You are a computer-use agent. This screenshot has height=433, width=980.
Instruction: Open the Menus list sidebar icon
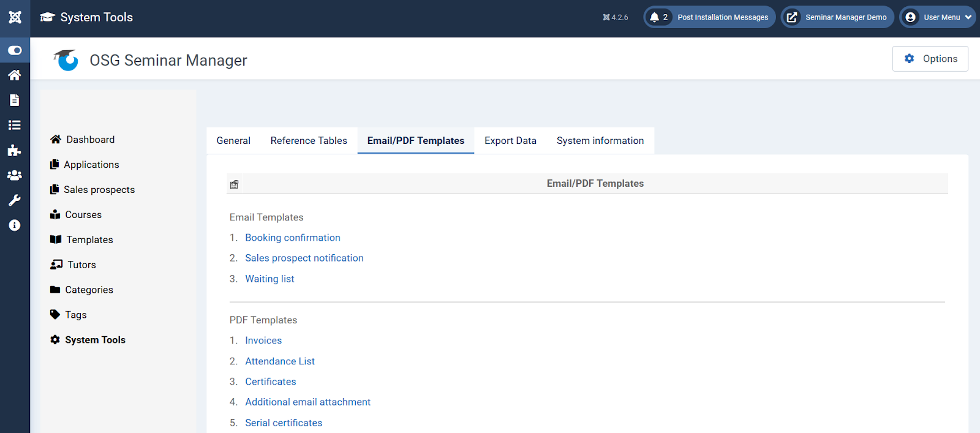15,125
